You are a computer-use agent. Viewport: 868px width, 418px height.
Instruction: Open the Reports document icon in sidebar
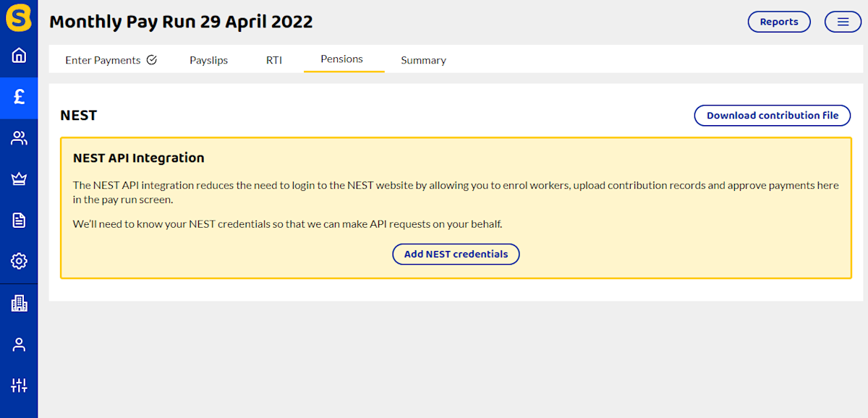coord(19,220)
